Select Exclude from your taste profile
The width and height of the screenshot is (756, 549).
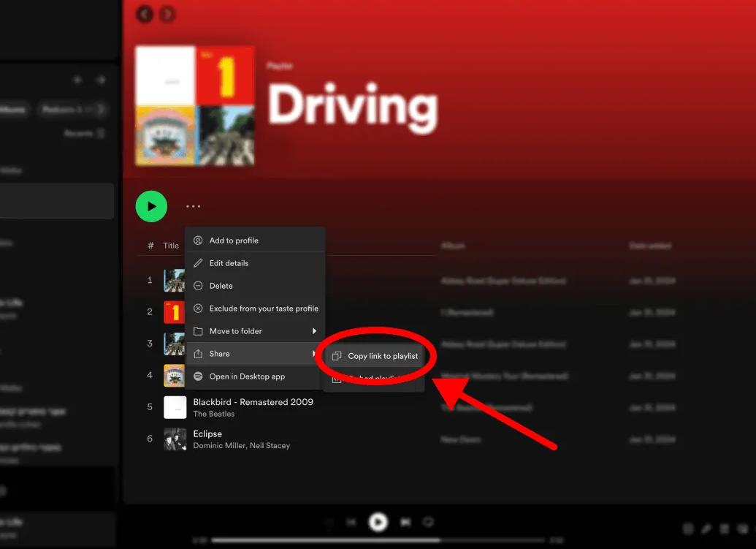click(263, 308)
